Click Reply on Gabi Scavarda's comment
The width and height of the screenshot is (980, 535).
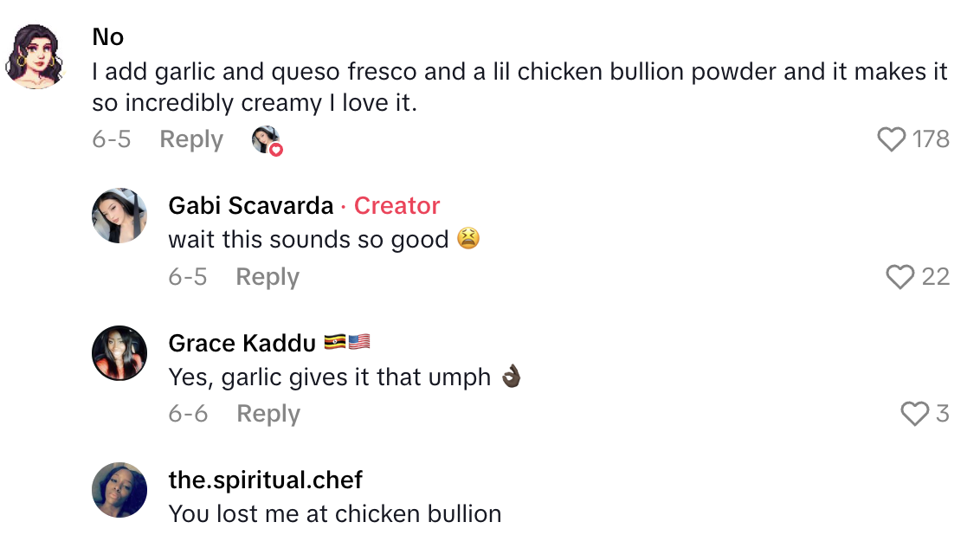tap(268, 276)
